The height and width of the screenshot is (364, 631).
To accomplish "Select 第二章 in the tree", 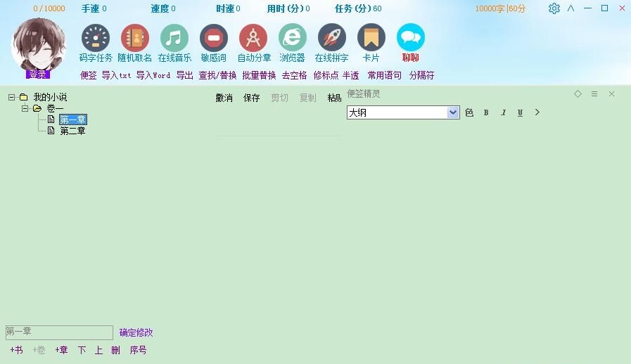I will (73, 131).
